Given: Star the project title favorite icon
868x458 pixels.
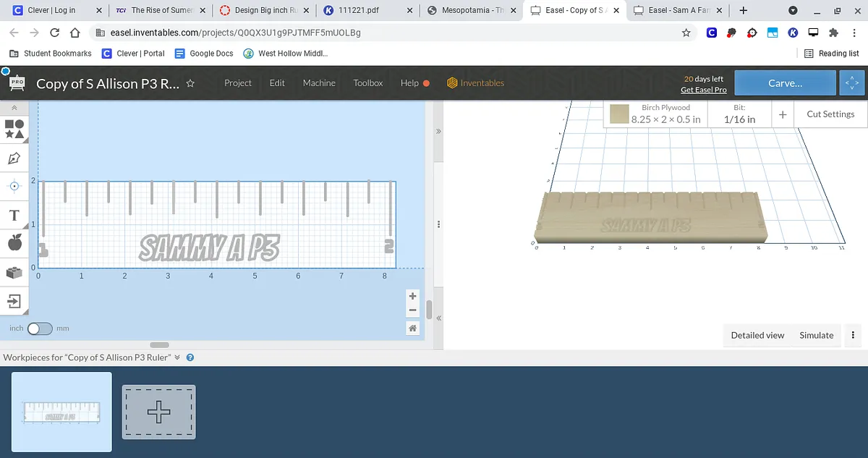Looking at the screenshot, I should (190, 83).
